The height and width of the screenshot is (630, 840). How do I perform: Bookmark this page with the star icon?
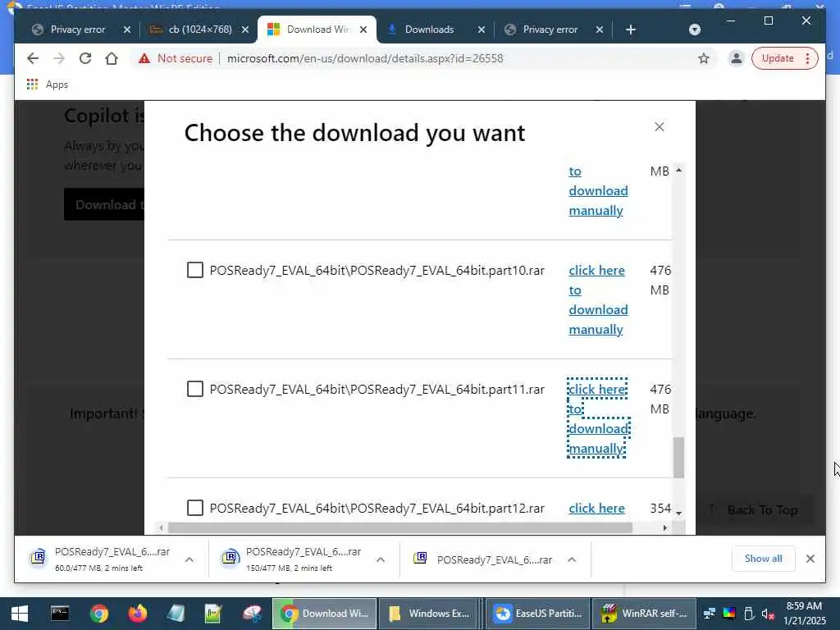(703, 58)
